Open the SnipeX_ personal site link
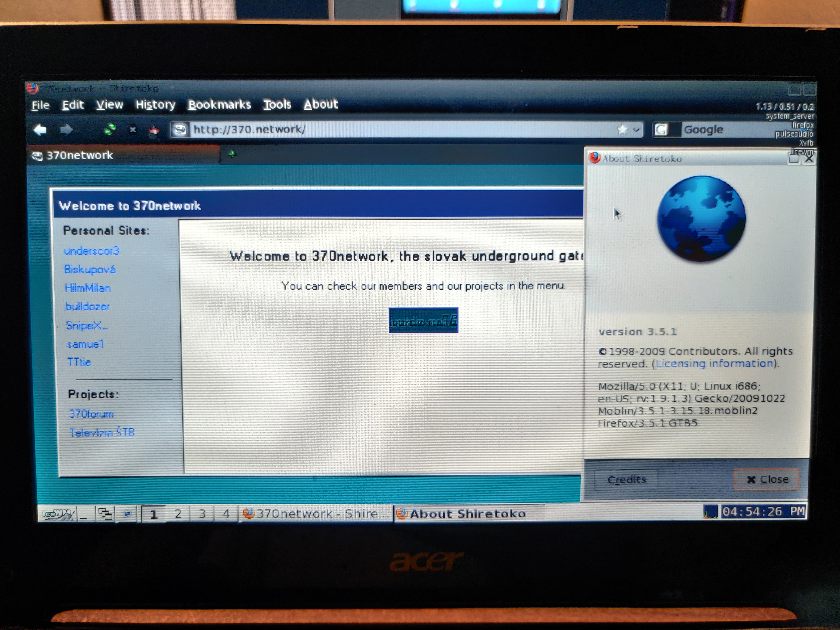This screenshot has width=840, height=630. pyautogui.click(x=87, y=325)
